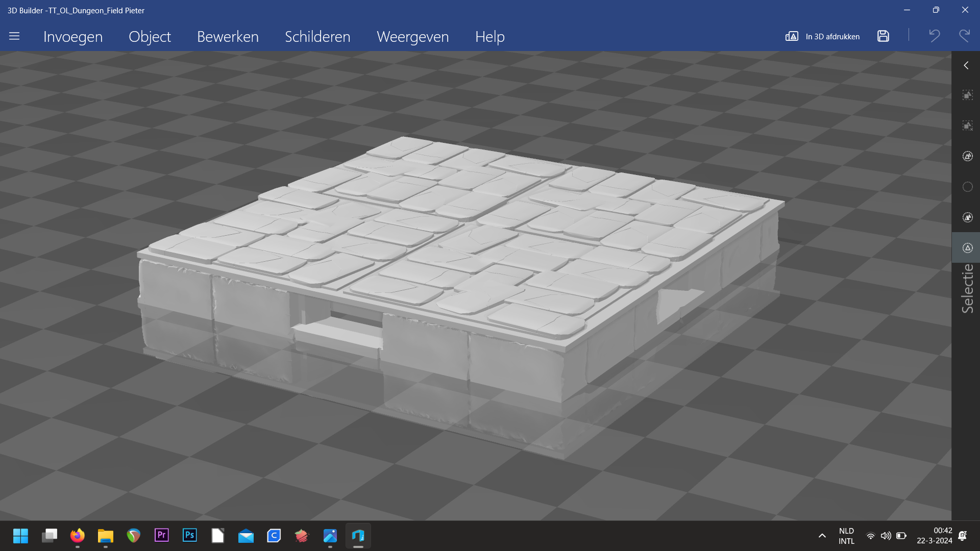The image size is (980, 551).
Task: Open Task View on the taskbar
Action: [50, 536]
